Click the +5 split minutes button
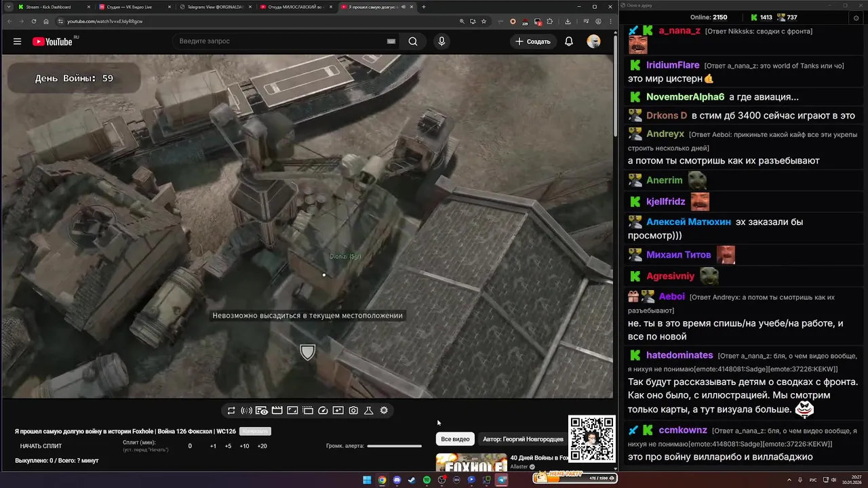This screenshot has height=488, width=868. 228,446
